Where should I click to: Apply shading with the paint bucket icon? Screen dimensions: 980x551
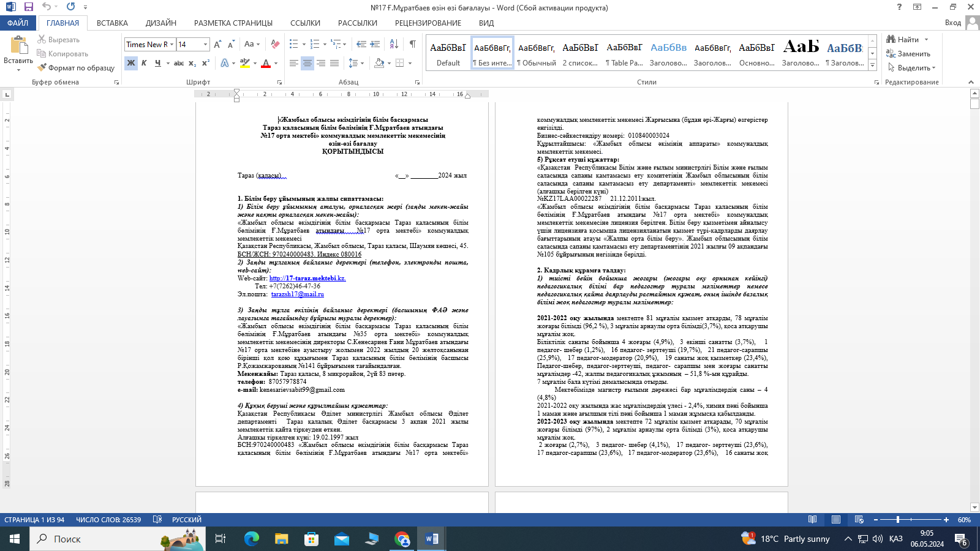click(x=379, y=63)
